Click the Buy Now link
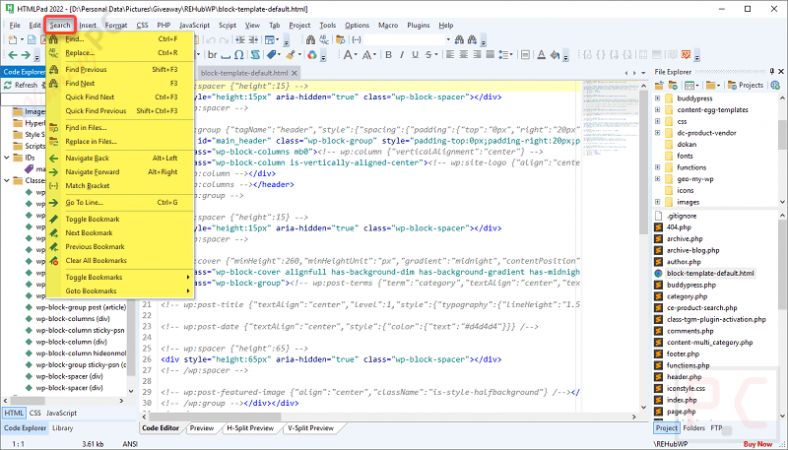 pyautogui.click(x=758, y=444)
